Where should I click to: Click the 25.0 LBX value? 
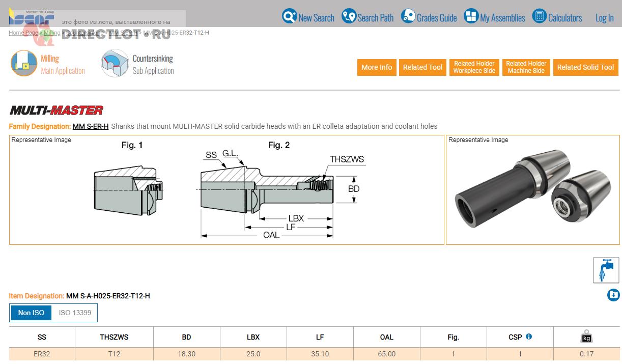tap(253, 354)
